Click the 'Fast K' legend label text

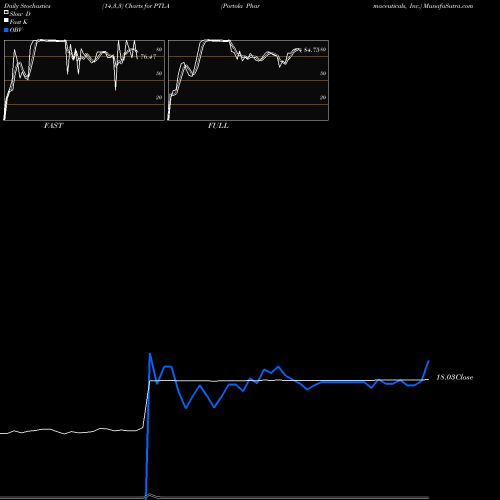point(19,22)
